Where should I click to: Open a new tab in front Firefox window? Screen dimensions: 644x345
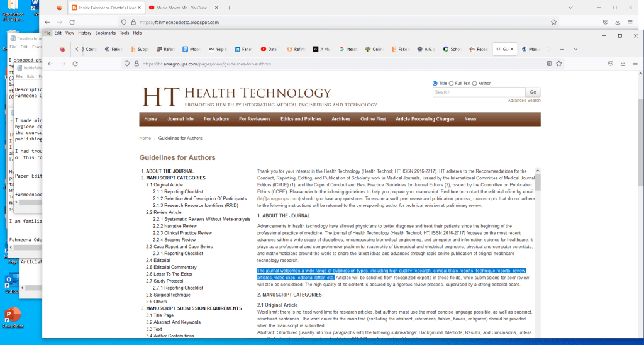[562, 49]
